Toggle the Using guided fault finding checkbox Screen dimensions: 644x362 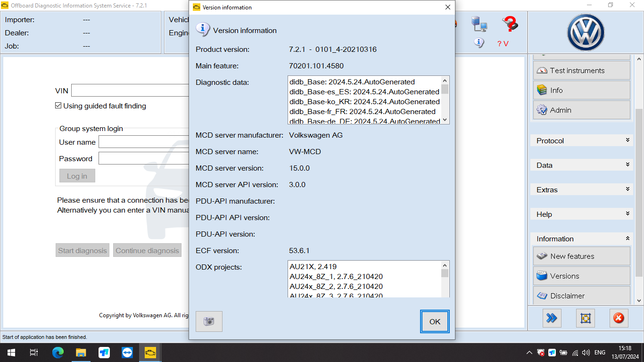click(x=58, y=106)
